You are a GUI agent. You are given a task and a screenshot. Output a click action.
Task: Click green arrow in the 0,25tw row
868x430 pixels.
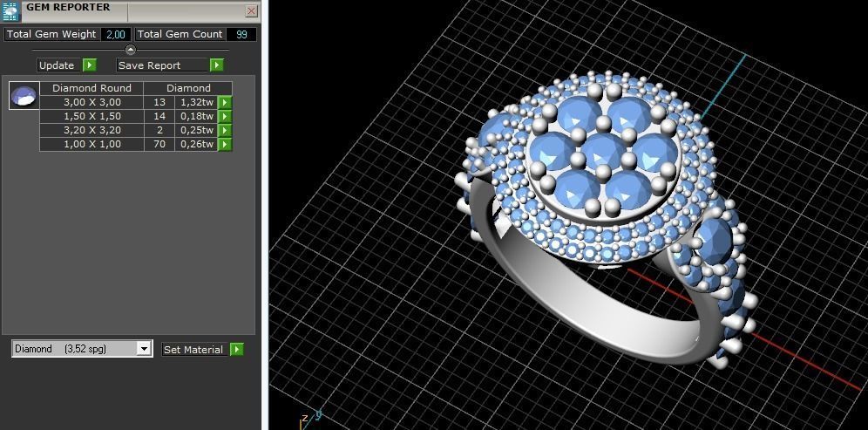pyautogui.click(x=225, y=130)
